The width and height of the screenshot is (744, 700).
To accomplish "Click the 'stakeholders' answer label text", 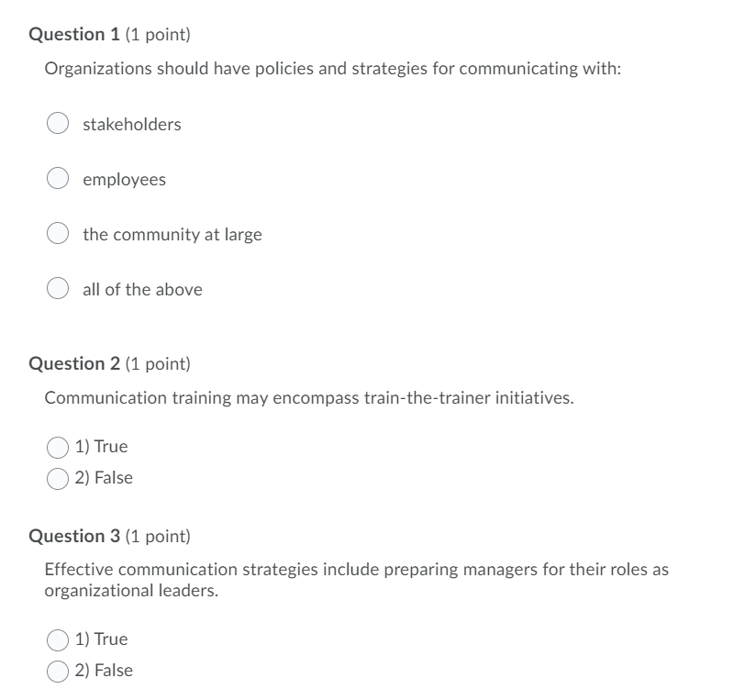I will point(131,123).
